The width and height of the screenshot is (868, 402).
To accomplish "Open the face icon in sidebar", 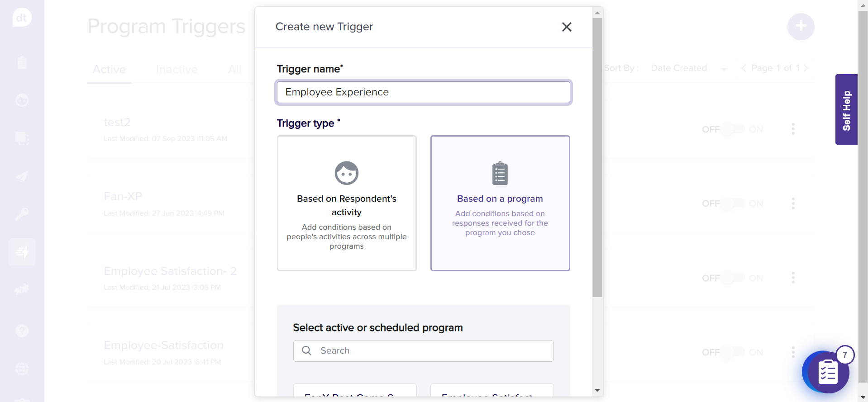I will (x=22, y=100).
